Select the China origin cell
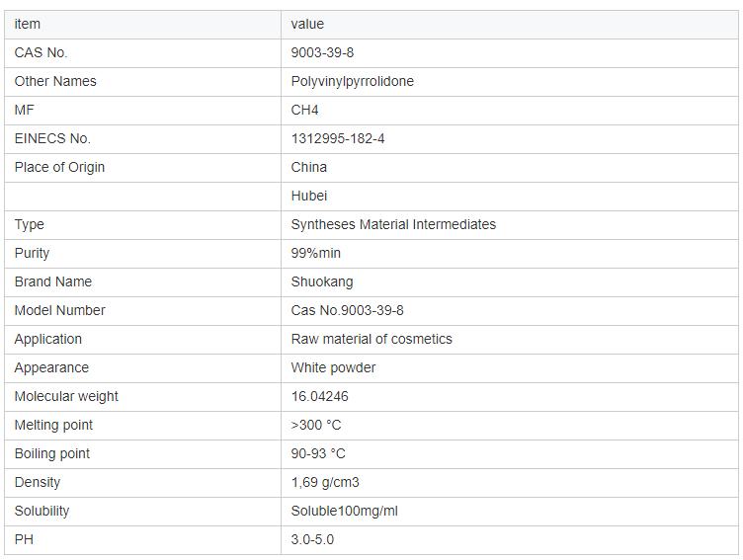743x560 pixels. (308, 167)
